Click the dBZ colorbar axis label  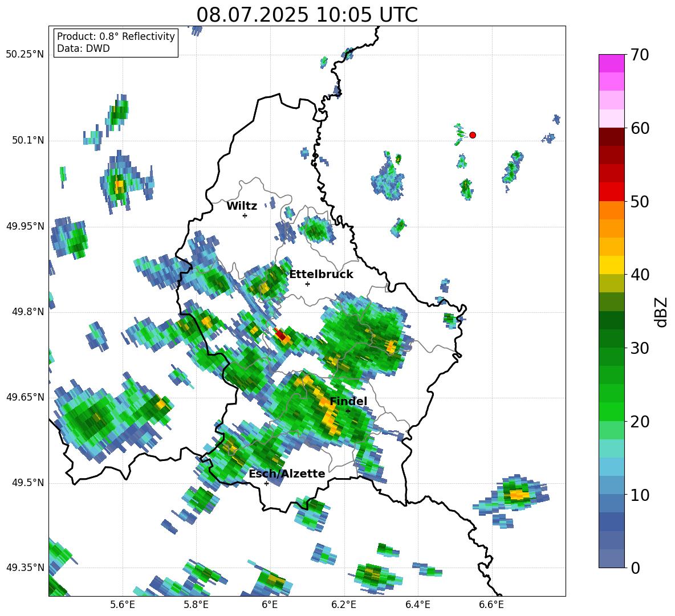pyautogui.click(x=661, y=312)
